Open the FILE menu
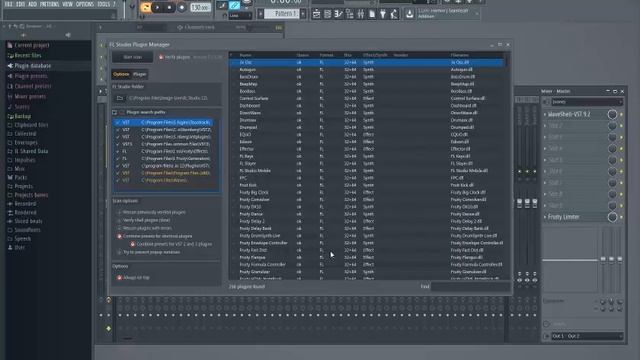Image resolution: width=640 pixels, height=360 pixels. coord(8,4)
